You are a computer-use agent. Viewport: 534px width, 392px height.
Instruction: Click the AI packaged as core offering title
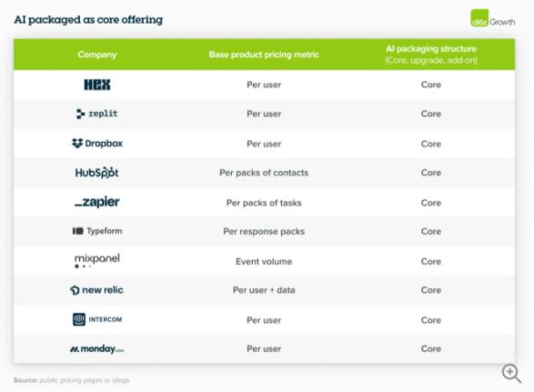[x=88, y=20]
